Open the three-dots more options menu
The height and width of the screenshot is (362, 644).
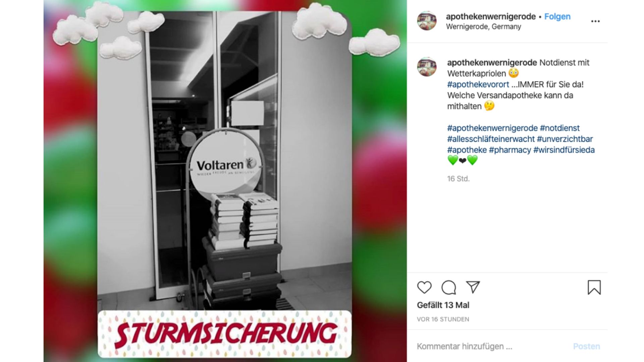pyautogui.click(x=595, y=21)
